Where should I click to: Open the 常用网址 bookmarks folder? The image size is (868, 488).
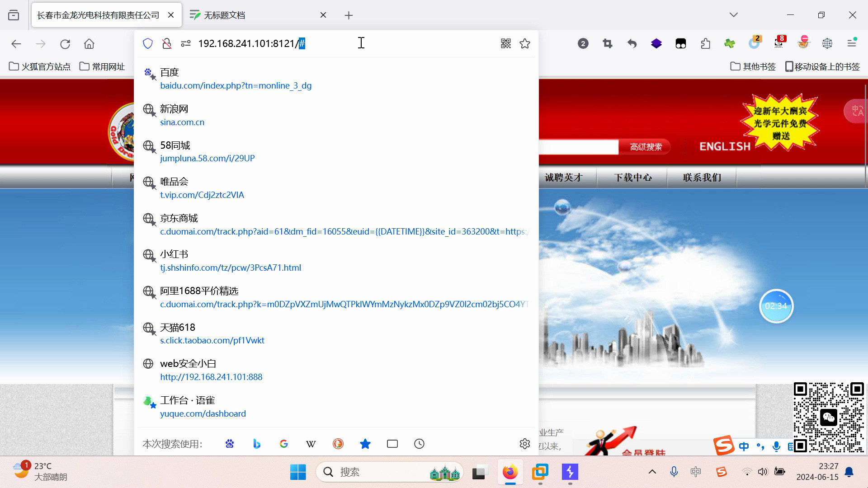[x=102, y=66]
